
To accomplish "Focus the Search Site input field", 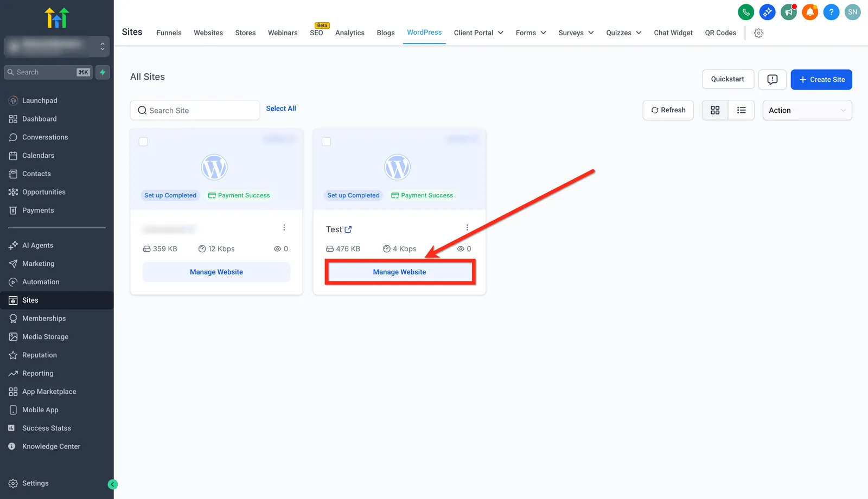I will (x=195, y=110).
